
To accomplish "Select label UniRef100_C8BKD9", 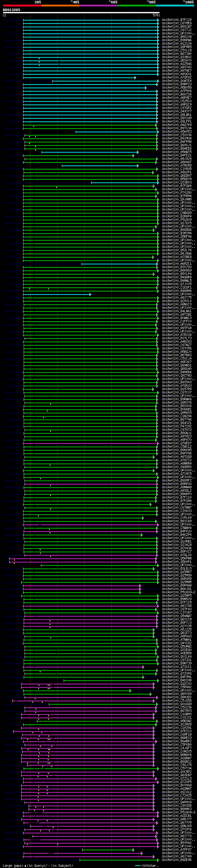I will pyautogui.click(x=177, y=213).
